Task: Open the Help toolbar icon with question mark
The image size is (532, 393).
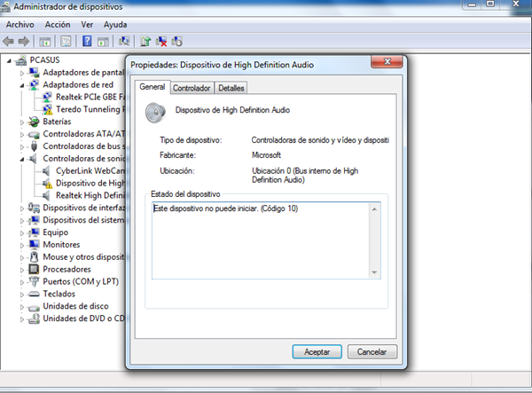Action: click(x=87, y=42)
